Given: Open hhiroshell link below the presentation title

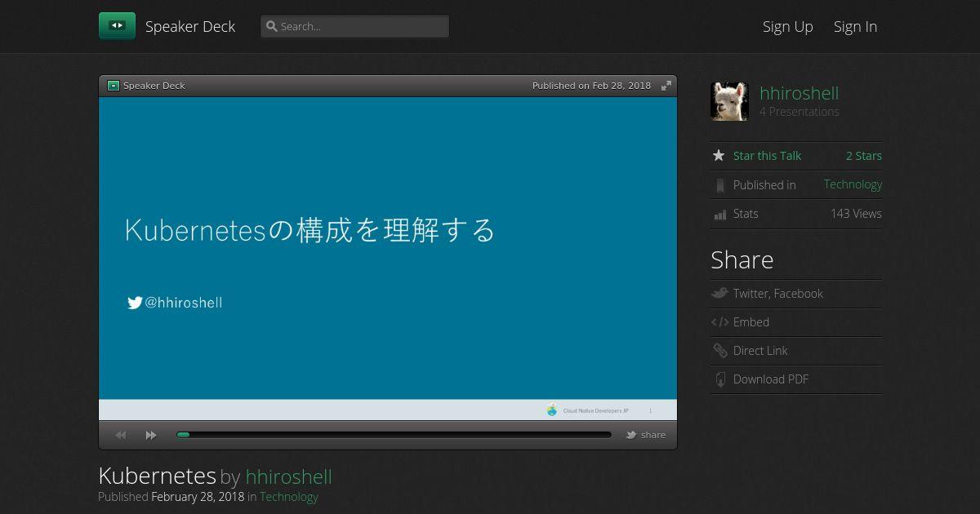Looking at the screenshot, I should coord(288,476).
